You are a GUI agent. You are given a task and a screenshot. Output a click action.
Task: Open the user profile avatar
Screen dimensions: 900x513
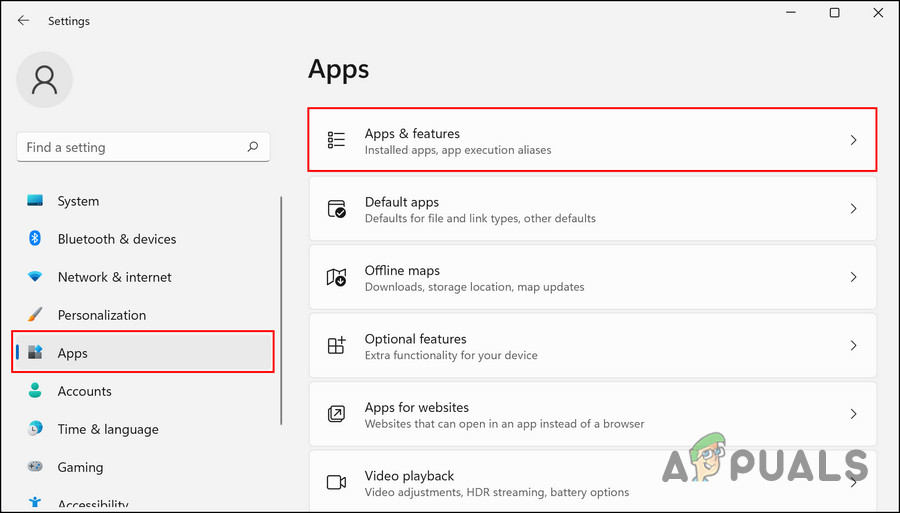(45, 80)
